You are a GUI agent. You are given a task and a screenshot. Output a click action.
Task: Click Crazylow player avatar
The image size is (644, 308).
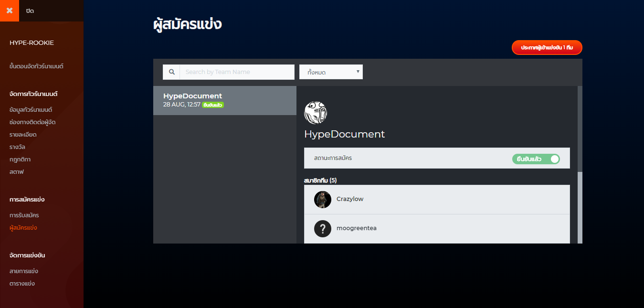point(323,199)
